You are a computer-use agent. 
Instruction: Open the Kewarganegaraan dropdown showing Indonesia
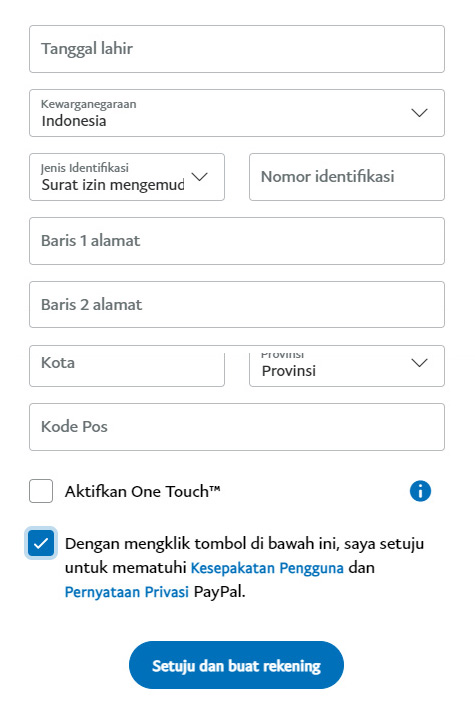click(x=237, y=113)
